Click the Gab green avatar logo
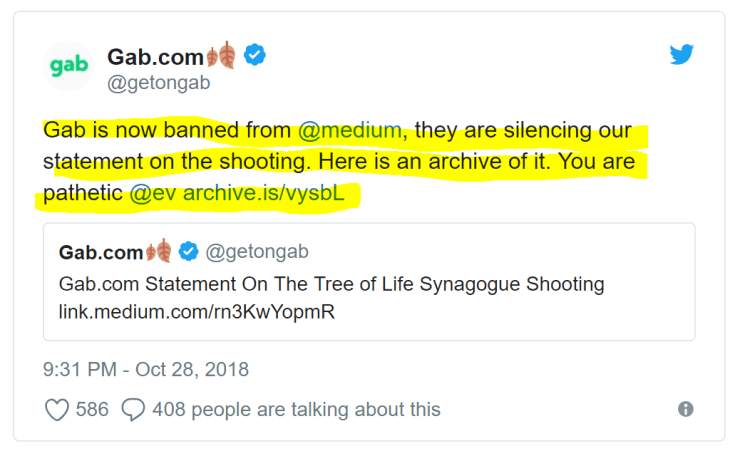 click(x=69, y=66)
